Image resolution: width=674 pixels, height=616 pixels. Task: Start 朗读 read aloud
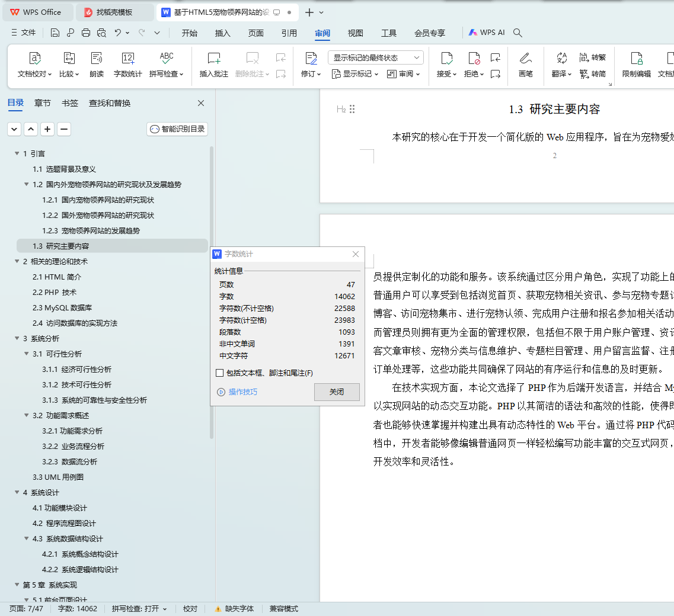tap(97, 65)
